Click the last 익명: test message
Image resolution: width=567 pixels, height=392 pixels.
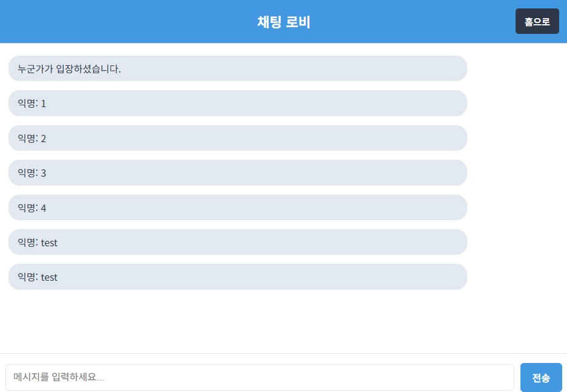(x=238, y=276)
